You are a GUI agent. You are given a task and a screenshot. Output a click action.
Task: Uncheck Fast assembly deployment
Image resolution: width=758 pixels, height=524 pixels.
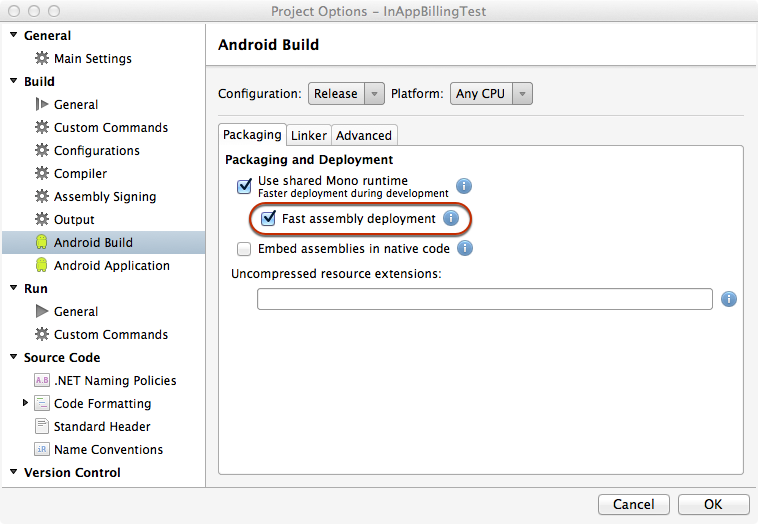(x=268, y=218)
